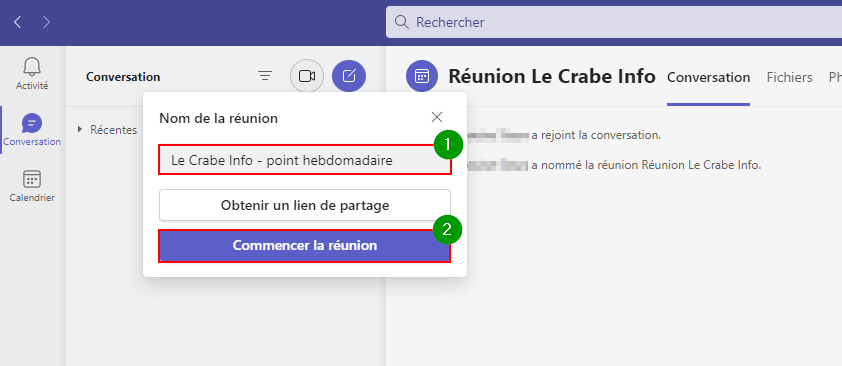This screenshot has height=366, width=842.
Task: Click the Réunion Le Crabe Info title
Action: (552, 77)
